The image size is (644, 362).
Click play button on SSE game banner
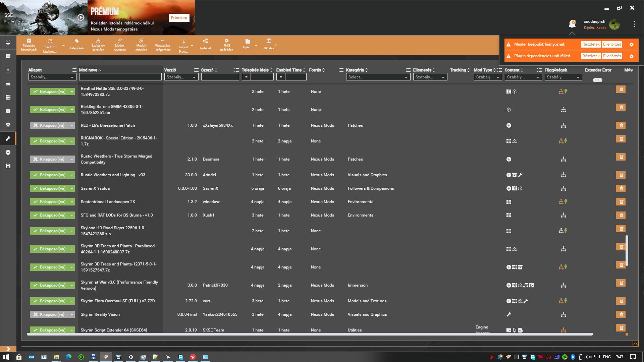tap(81, 17)
